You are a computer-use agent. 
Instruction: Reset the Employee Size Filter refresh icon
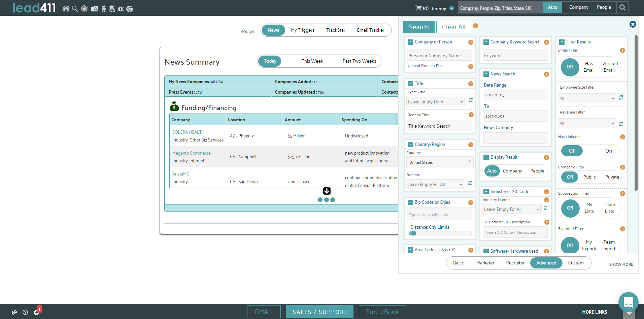621,97
